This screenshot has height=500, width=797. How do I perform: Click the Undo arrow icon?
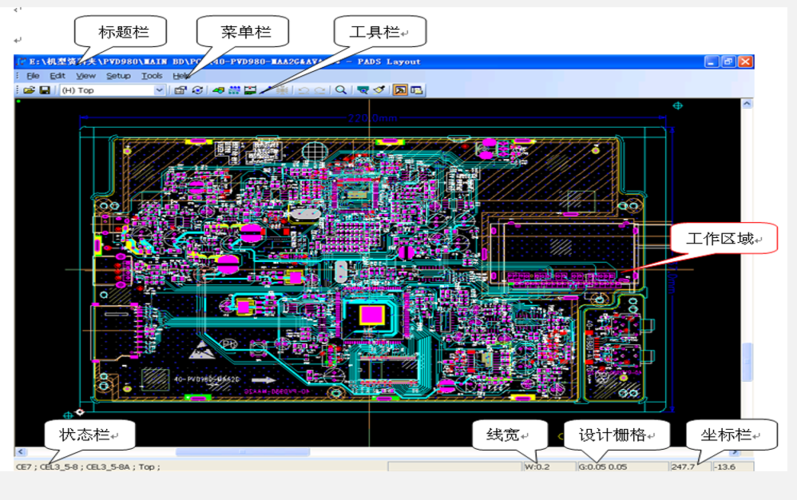coord(303,90)
